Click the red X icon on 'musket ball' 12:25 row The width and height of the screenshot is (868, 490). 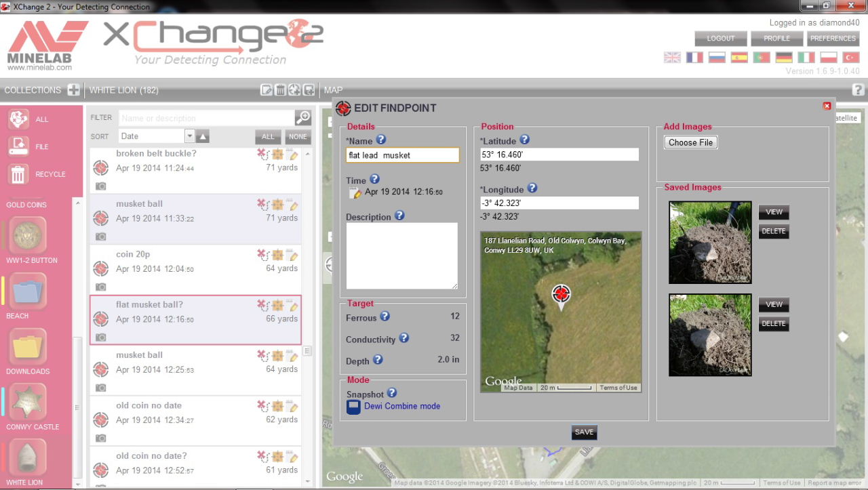[x=262, y=355]
